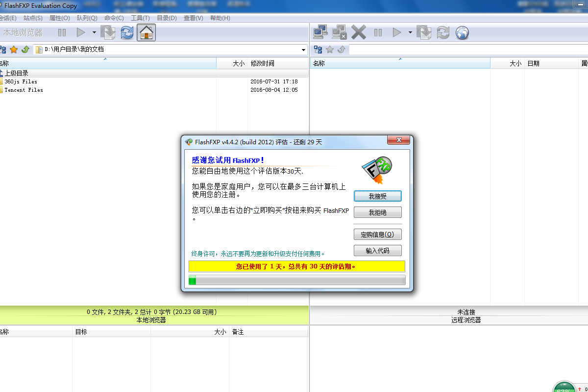Select the 360js Files folder name
The width and height of the screenshot is (588, 392).
[x=21, y=82]
